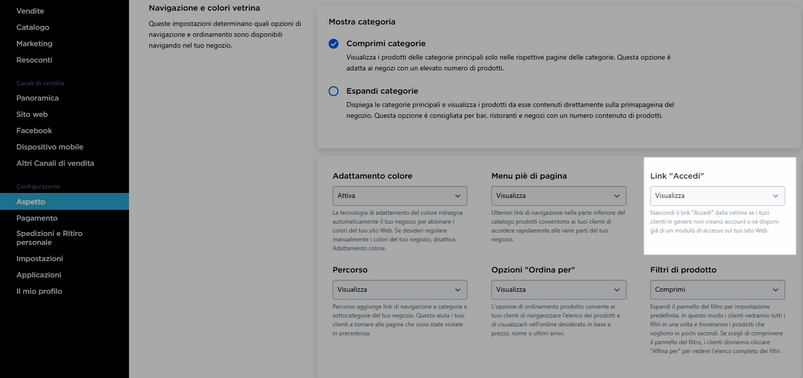
Task: Open the Opzioni "Ordina per" dropdown
Action: [x=559, y=289]
